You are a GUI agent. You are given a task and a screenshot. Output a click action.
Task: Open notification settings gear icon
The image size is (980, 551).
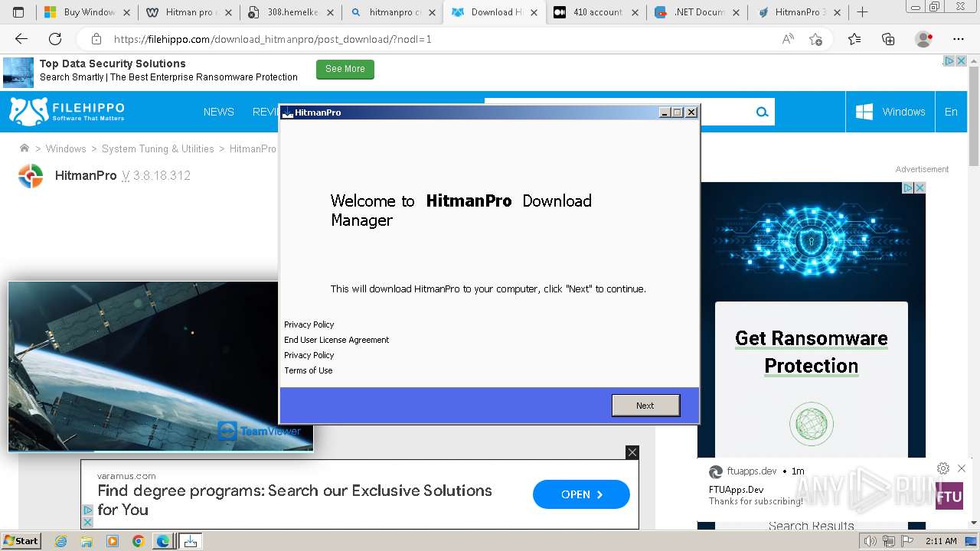(x=943, y=468)
